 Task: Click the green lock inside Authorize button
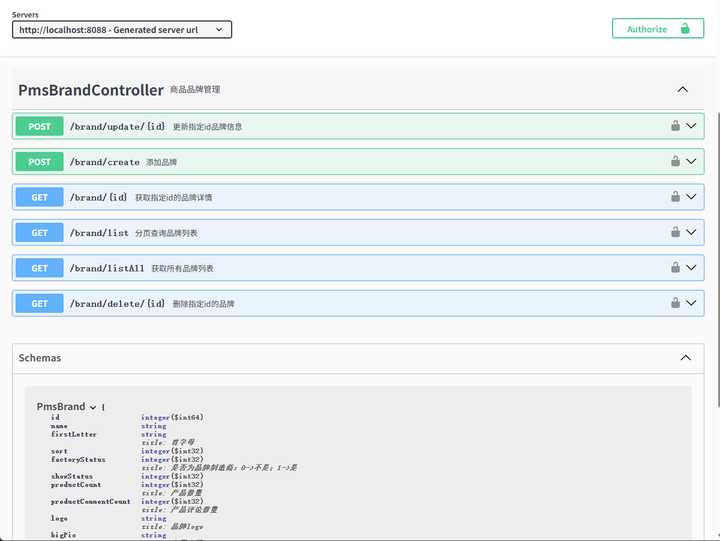click(x=685, y=28)
